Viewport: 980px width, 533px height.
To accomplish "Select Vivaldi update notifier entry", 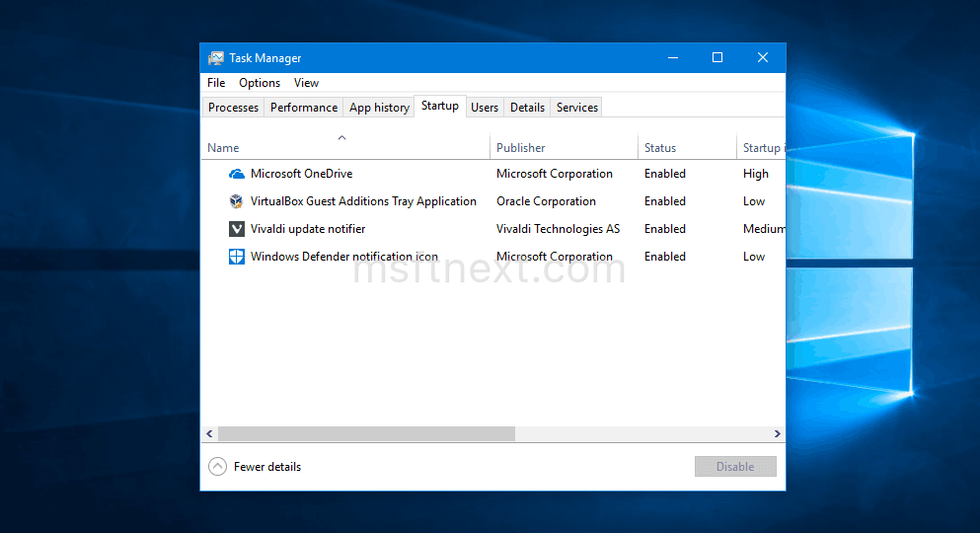I will click(308, 229).
